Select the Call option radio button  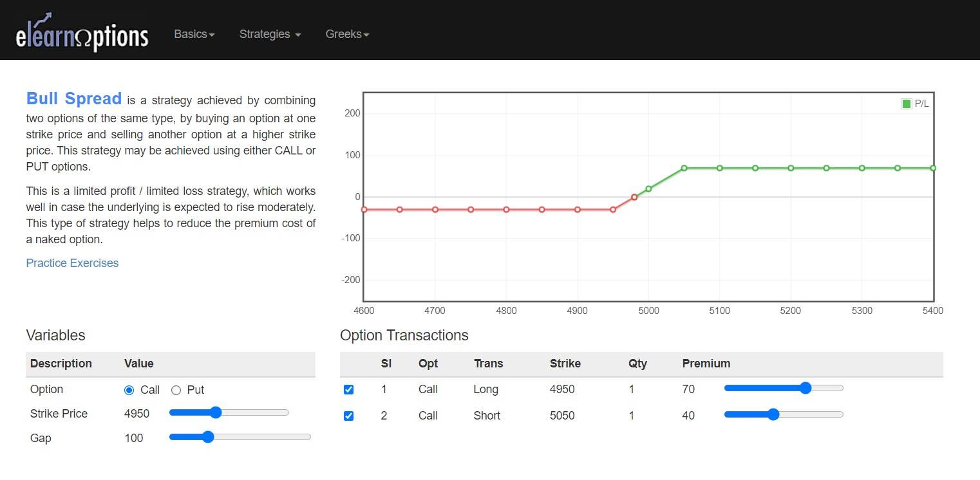129,390
